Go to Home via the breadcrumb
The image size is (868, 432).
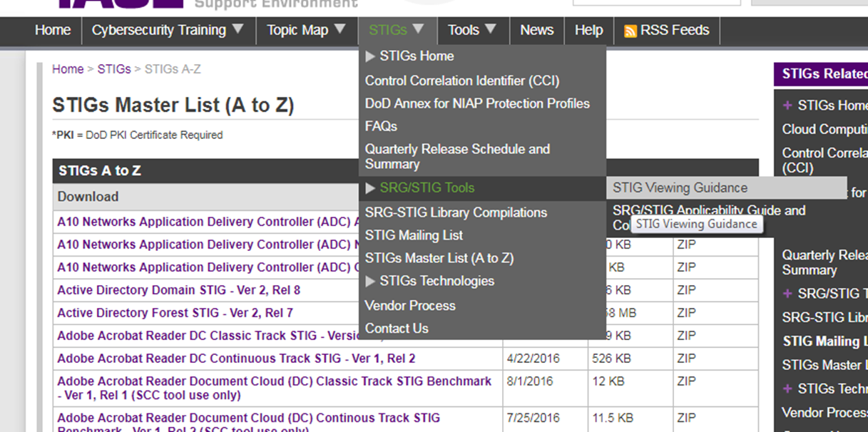pos(68,69)
